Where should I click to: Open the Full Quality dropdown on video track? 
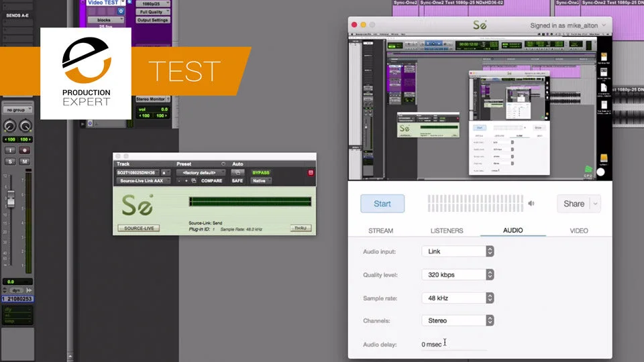tap(153, 12)
